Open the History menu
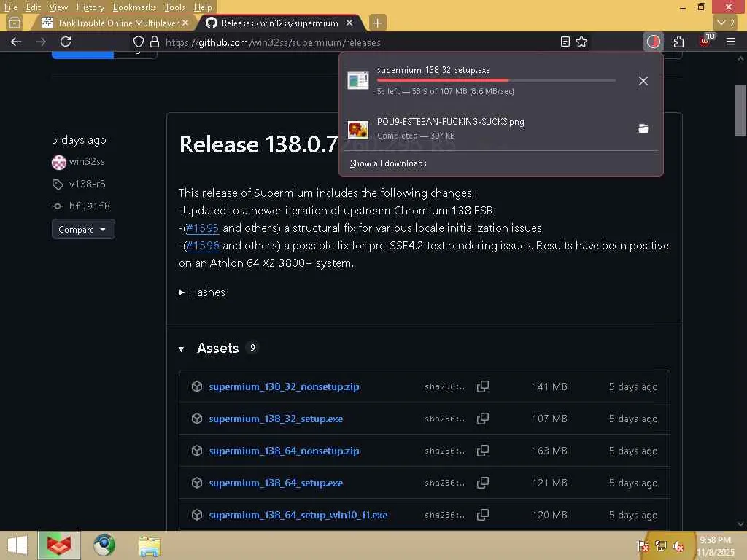The height and width of the screenshot is (560, 747). click(x=90, y=7)
